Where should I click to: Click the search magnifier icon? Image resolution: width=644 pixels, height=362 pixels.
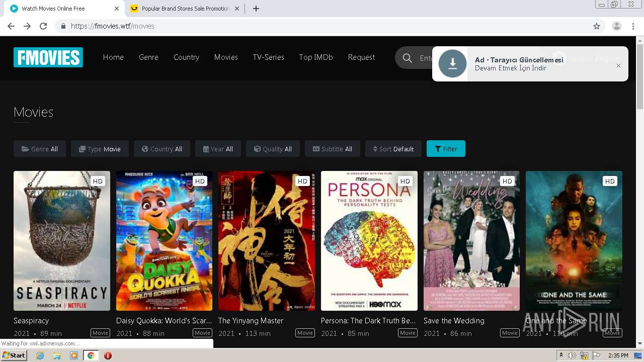coord(408,58)
